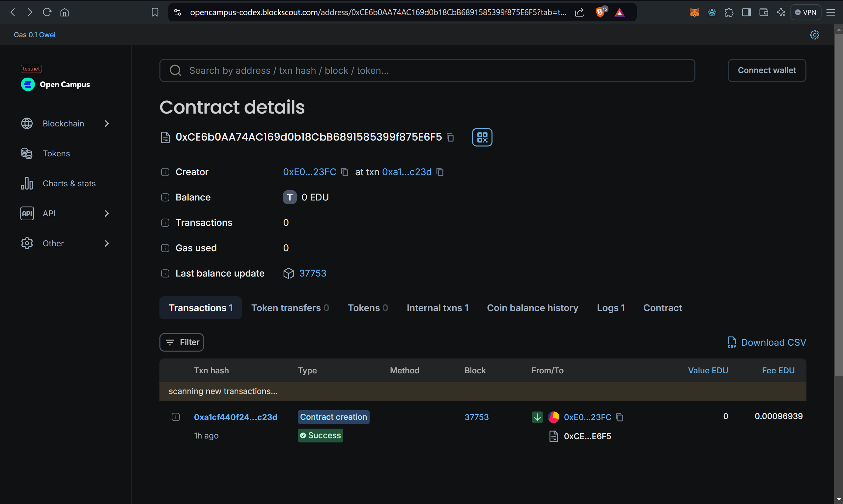
Task: Switch to the Internal txns tab
Action: pyautogui.click(x=437, y=308)
